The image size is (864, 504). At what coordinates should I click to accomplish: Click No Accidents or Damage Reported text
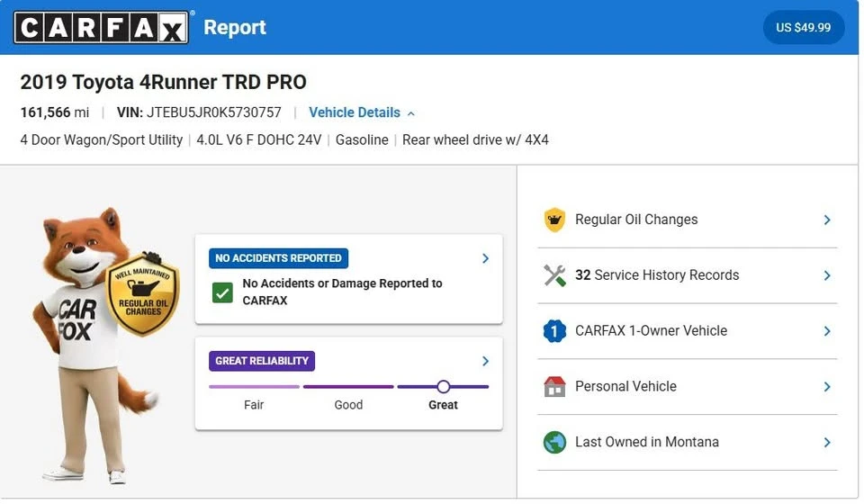(x=342, y=292)
